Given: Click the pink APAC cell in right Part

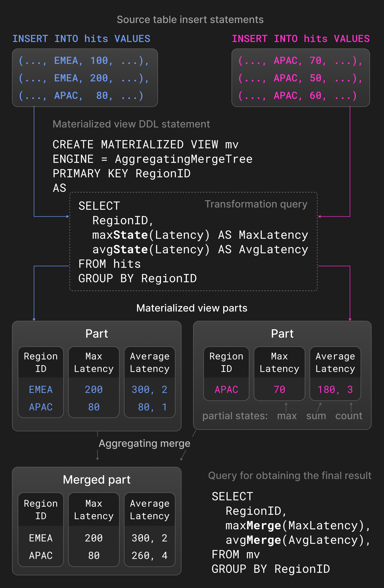Looking at the screenshot, I should (x=226, y=390).
